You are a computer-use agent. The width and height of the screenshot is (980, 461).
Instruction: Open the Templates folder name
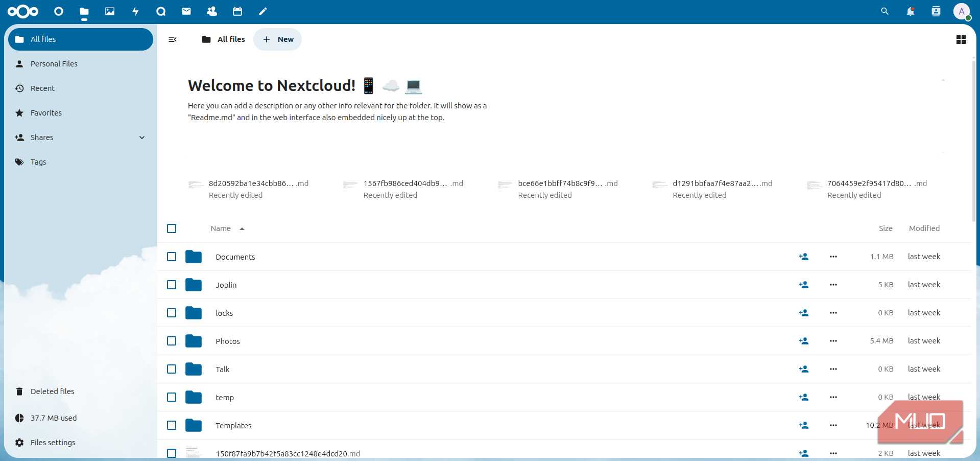[233, 426]
